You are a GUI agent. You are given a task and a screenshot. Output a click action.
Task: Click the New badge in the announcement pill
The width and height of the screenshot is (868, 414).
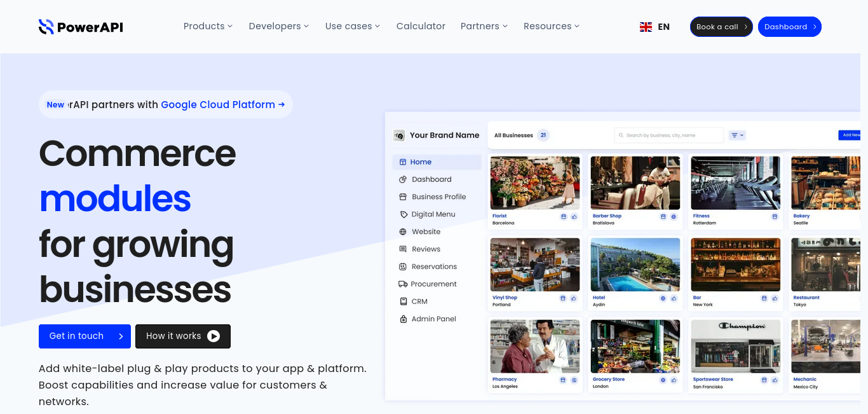click(56, 105)
